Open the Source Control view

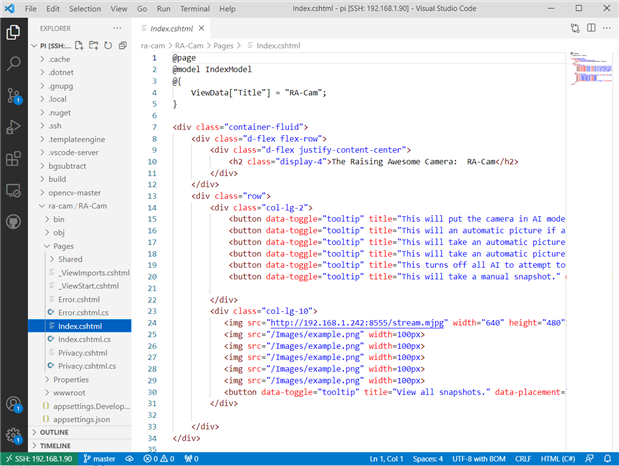[14, 95]
